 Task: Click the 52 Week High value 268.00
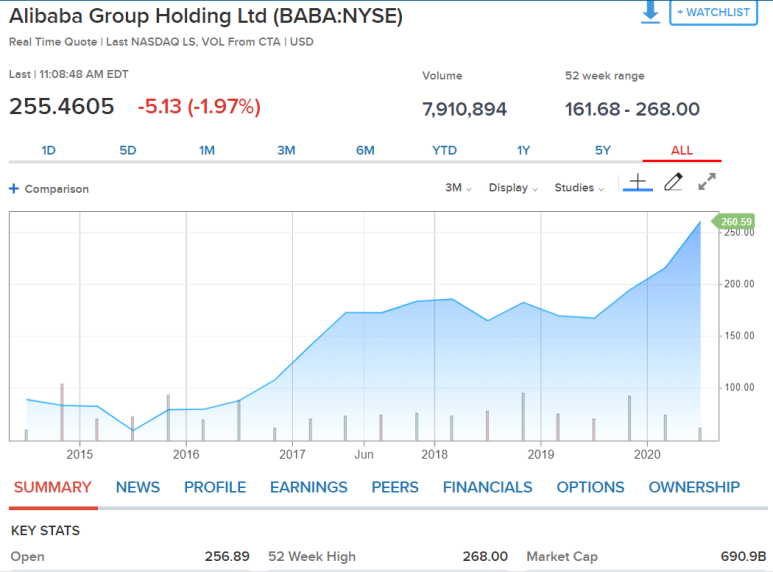point(485,556)
